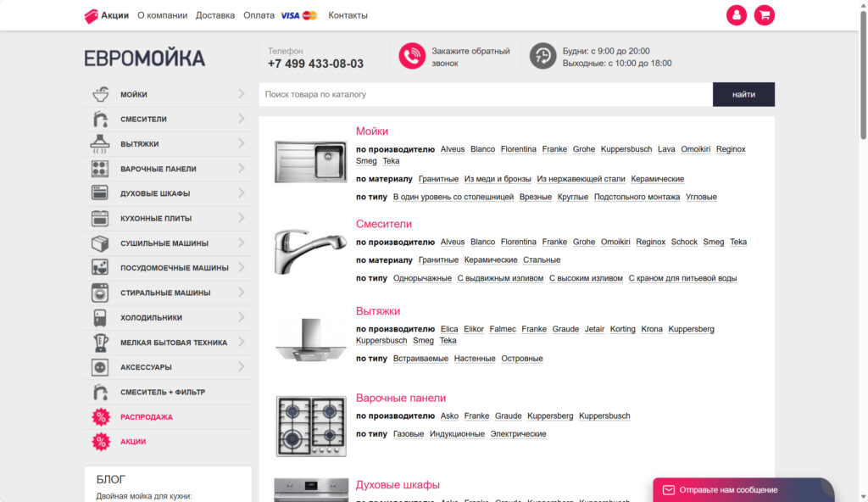
Task: Open Угловые sink type link
Action: click(x=701, y=197)
